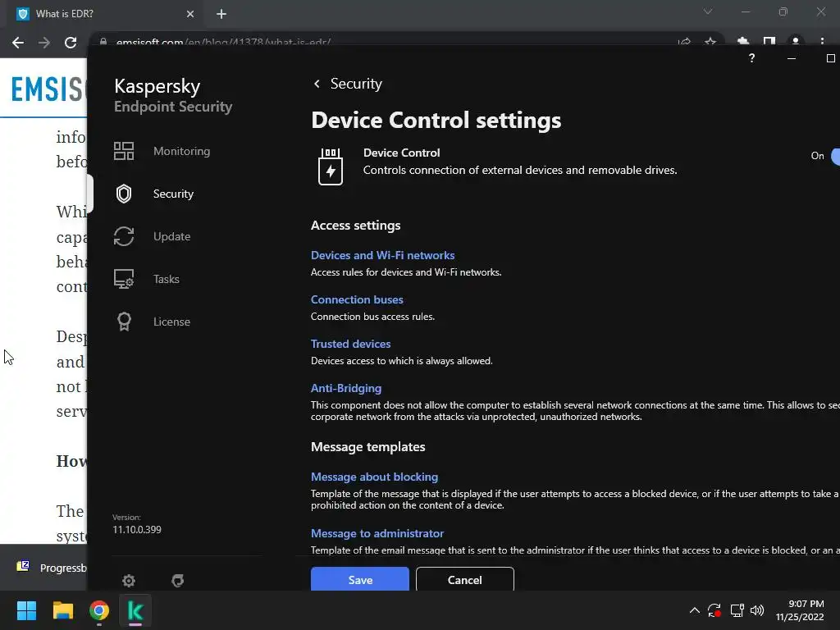The height and width of the screenshot is (630, 840).
Task: Open Kaspersky settings gear icon
Action: (129, 580)
